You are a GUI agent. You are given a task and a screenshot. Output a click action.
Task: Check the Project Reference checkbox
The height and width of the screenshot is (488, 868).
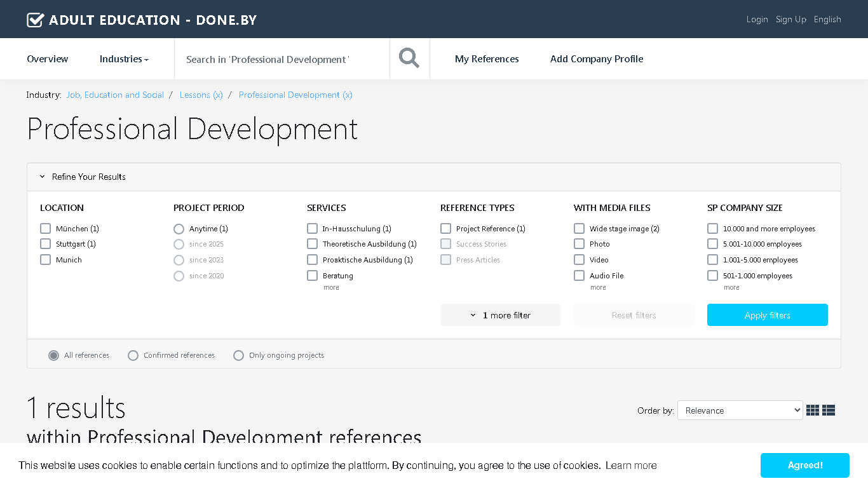tap(445, 228)
